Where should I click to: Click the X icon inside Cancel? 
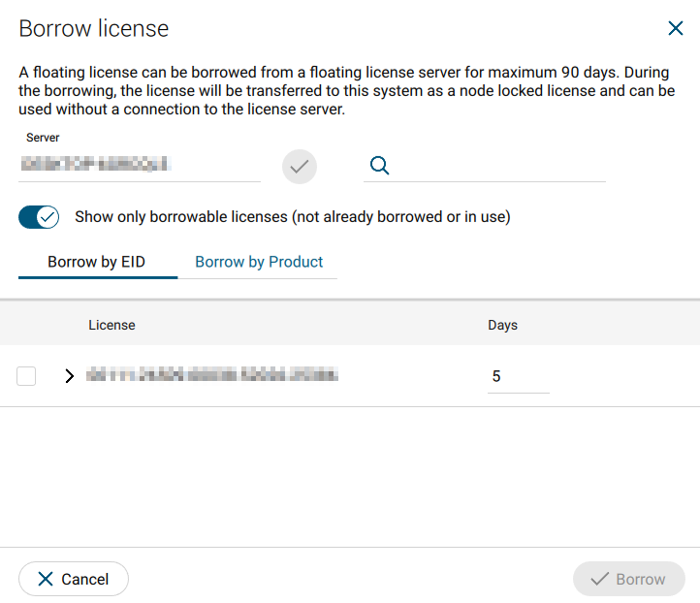tap(45, 579)
